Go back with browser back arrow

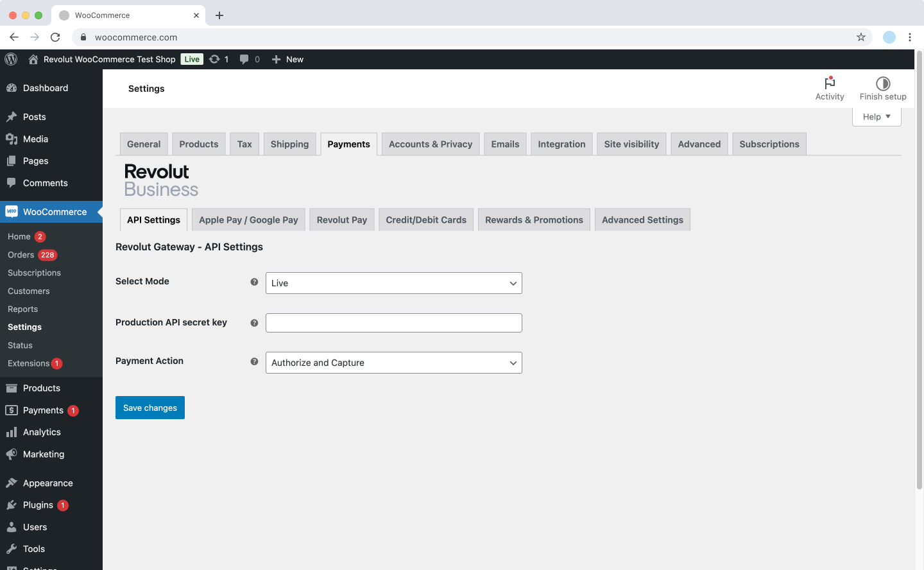[x=14, y=37]
